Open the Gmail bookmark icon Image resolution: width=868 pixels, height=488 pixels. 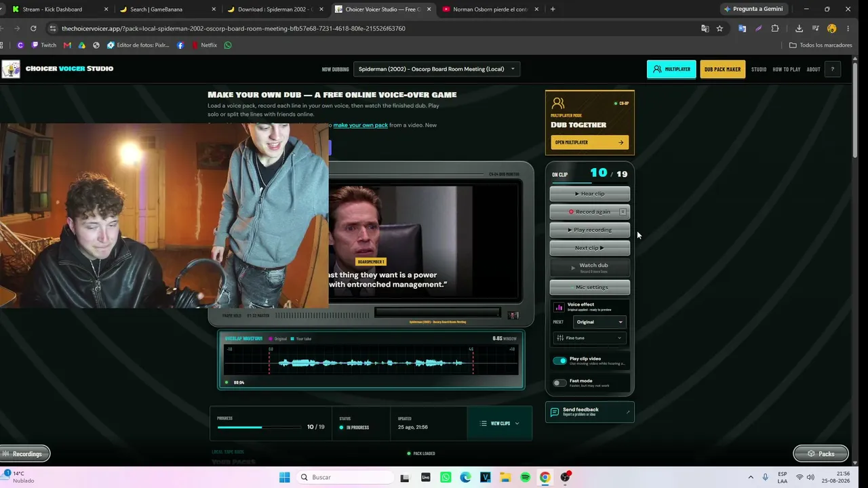pos(67,45)
